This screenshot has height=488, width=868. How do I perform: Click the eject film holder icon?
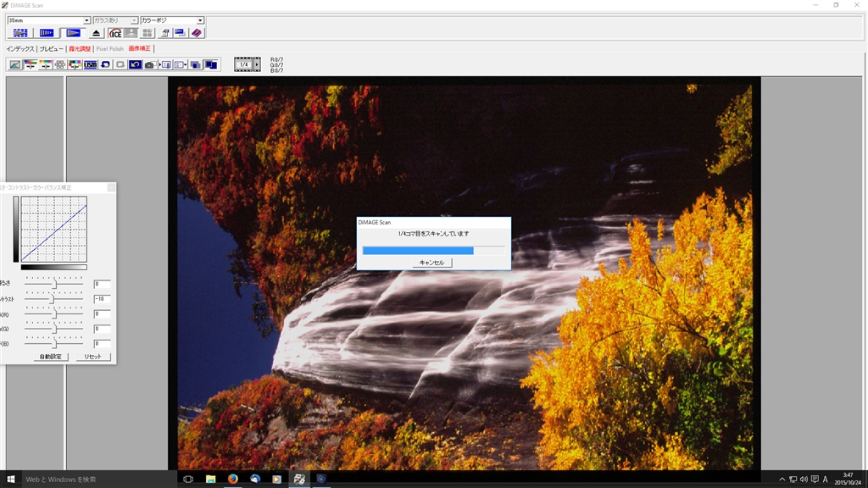pos(96,33)
